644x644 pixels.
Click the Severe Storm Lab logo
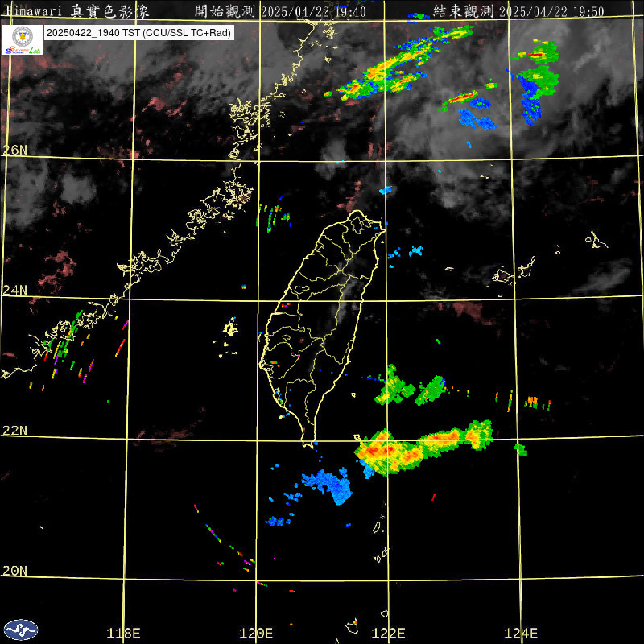coord(23,39)
